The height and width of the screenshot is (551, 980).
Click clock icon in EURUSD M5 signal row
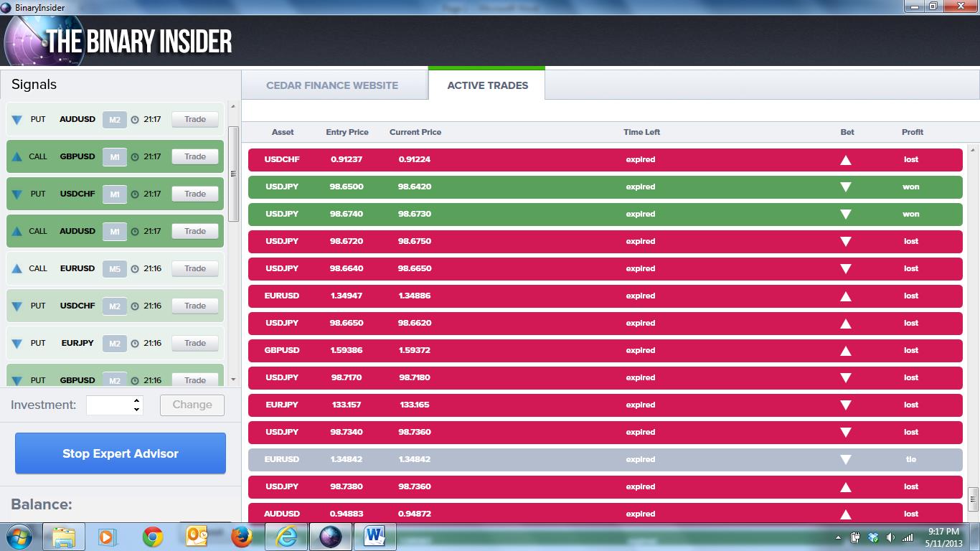point(135,269)
